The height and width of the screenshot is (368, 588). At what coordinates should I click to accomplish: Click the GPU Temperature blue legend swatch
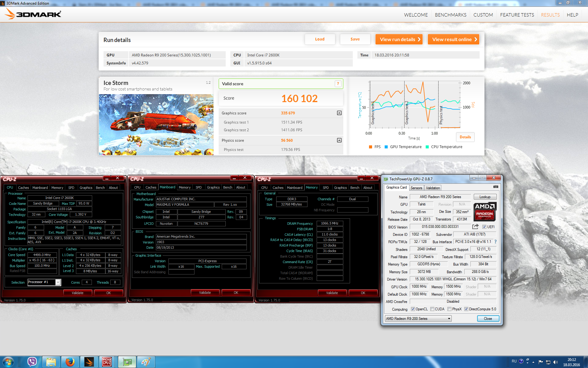[x=386, y=147]
